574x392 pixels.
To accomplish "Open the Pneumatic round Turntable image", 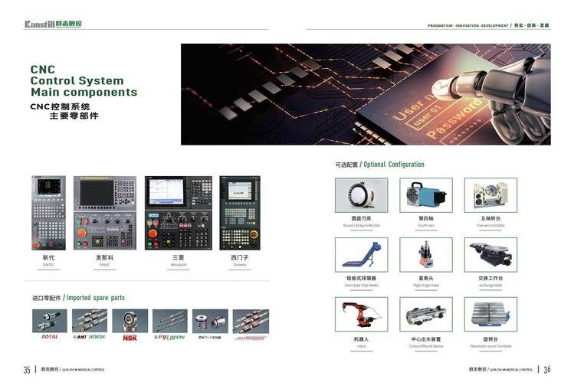I will tap(490, 314).
